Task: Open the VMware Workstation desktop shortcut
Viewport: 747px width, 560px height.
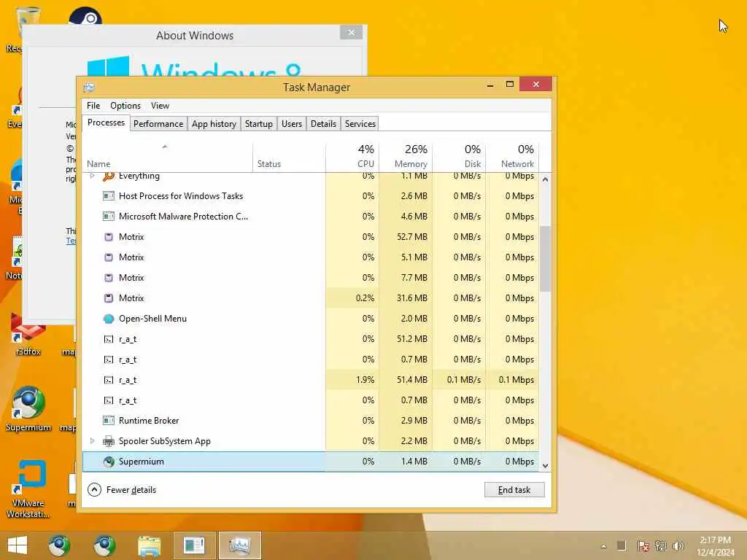Action: (x=28, y=489)
